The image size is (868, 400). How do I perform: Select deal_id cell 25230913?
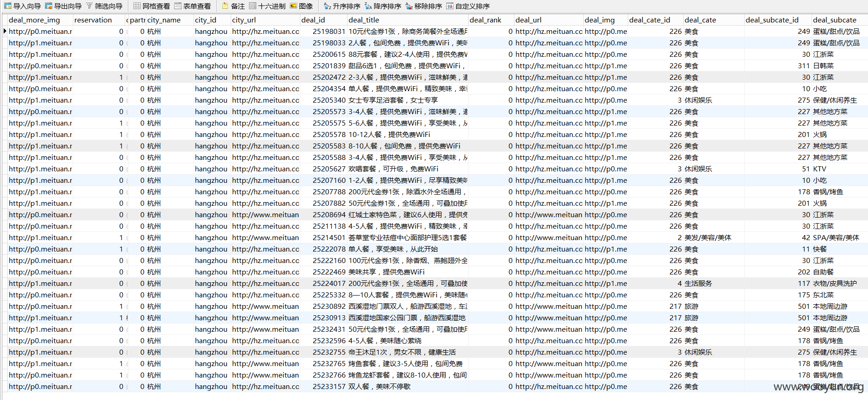pyautogui.click(x=323, y=318)
